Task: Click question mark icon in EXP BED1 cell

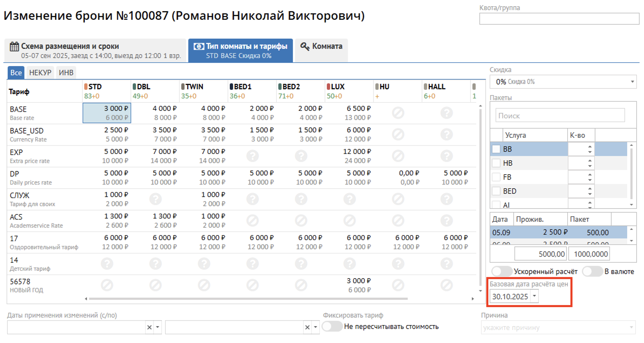Action: (x=252, y=156)
